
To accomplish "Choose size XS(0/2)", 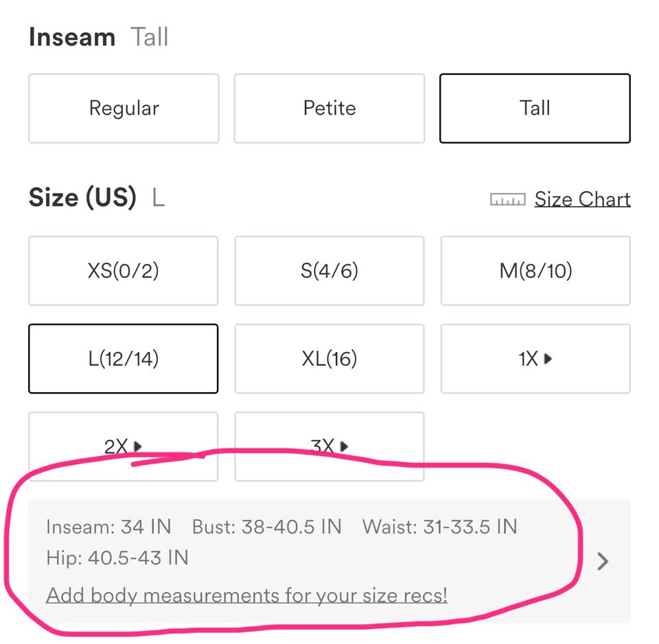I will 123,271.
